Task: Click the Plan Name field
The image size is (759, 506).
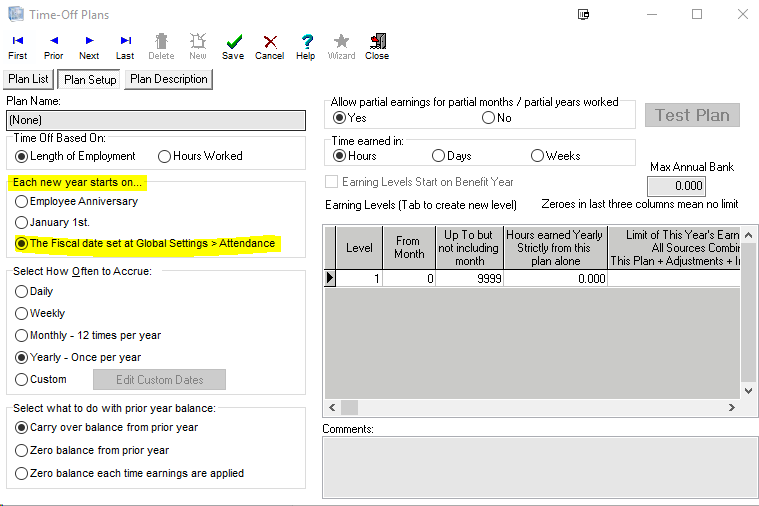Action: click(155, 120)
